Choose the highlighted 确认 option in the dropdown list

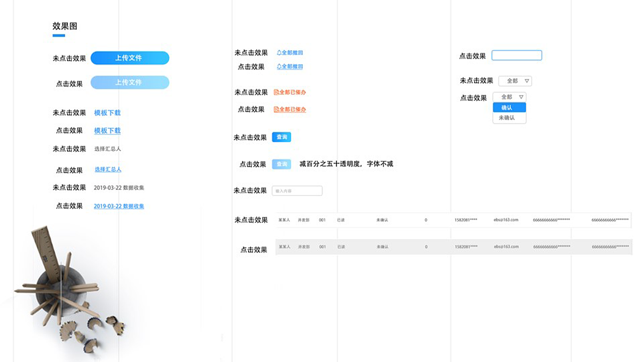(510, 108)
